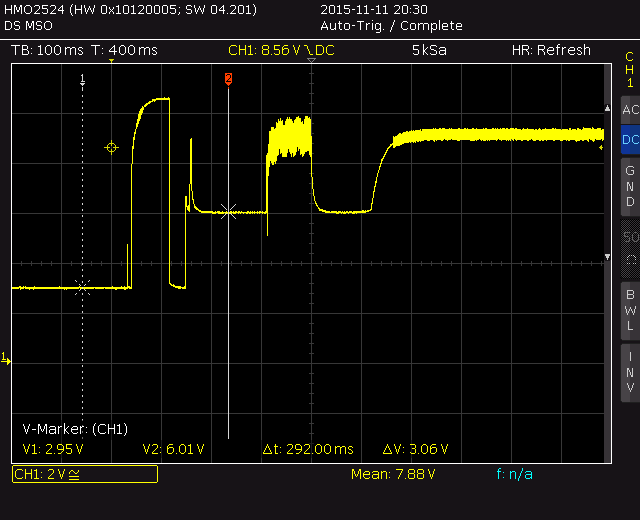640x520 pixels.
Task: Click gray center time reference triangle
Action: (x=311, y=60)
